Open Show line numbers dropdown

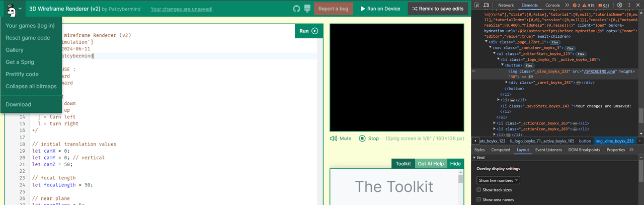(498, 180)
